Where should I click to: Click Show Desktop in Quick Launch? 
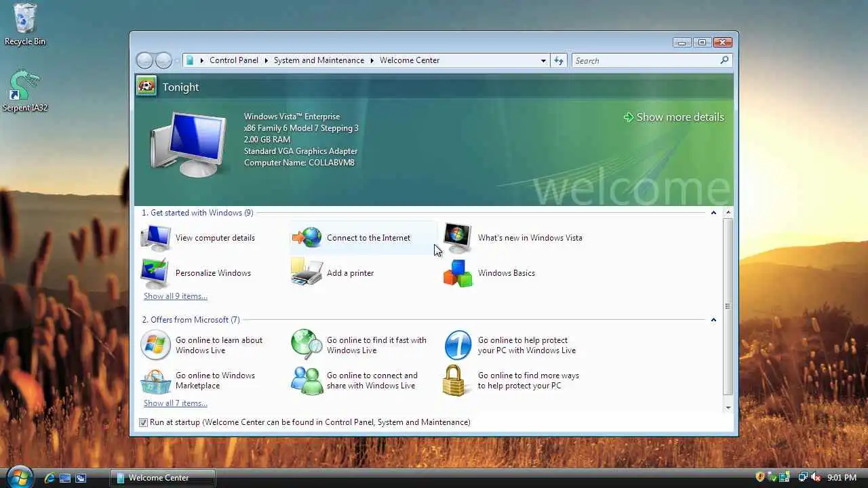65,478
